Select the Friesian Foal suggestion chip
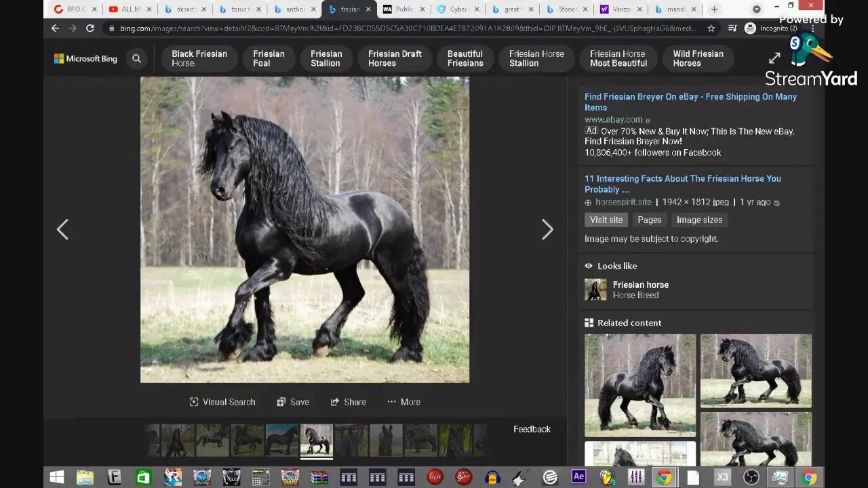The width and height of the screenshot is (868, 488). [x=269, y=58]
